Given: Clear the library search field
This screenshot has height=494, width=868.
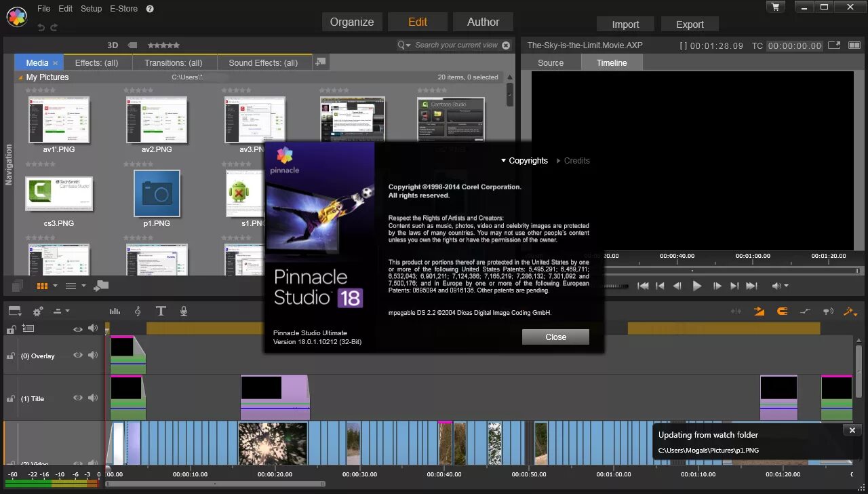Looking at the screenshot, I should point(505,45).
